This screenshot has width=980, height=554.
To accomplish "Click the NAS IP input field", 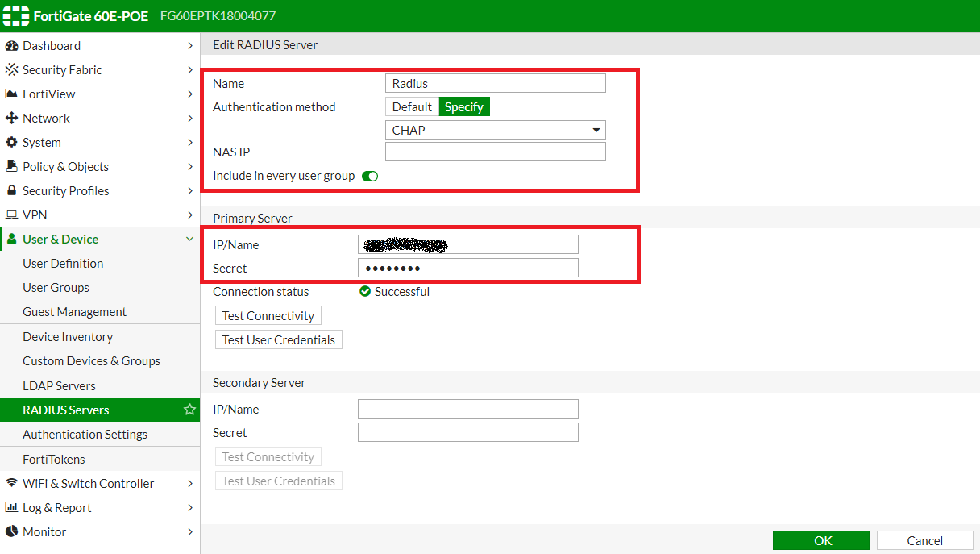I will (495, 152).
